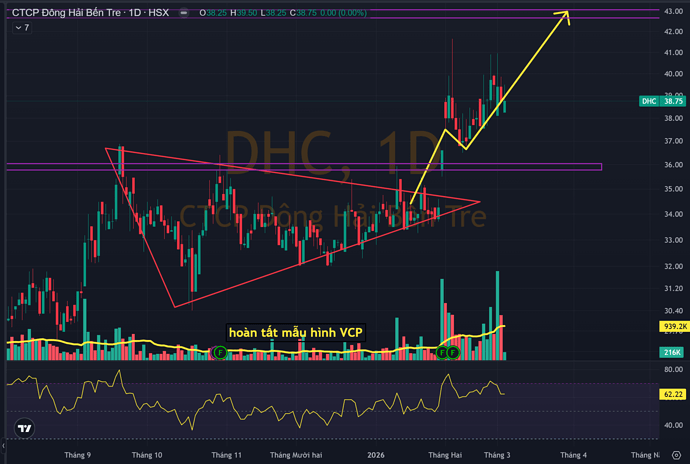This screenshot has width=690, height=464.
Task: Click 'Tháng 10' on the time axis
Action: click(x=147, y=455)
